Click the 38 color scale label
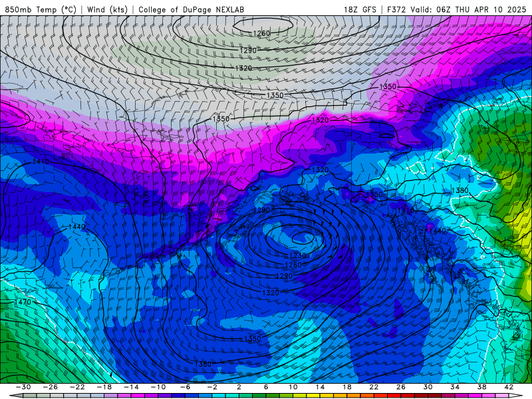Screen dimensions: 532x399 (481, 387)
